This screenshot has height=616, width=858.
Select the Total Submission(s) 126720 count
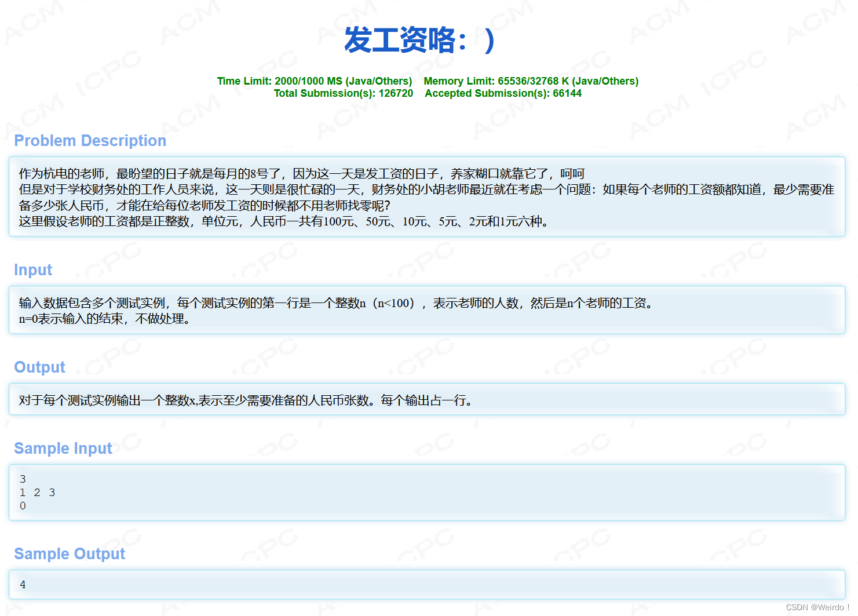pos(344,93)
